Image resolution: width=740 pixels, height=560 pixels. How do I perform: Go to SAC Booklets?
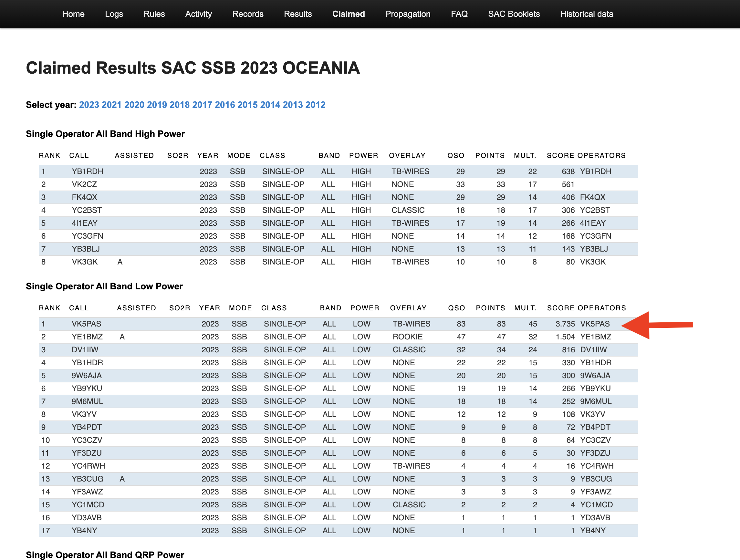tap(514, 14)
